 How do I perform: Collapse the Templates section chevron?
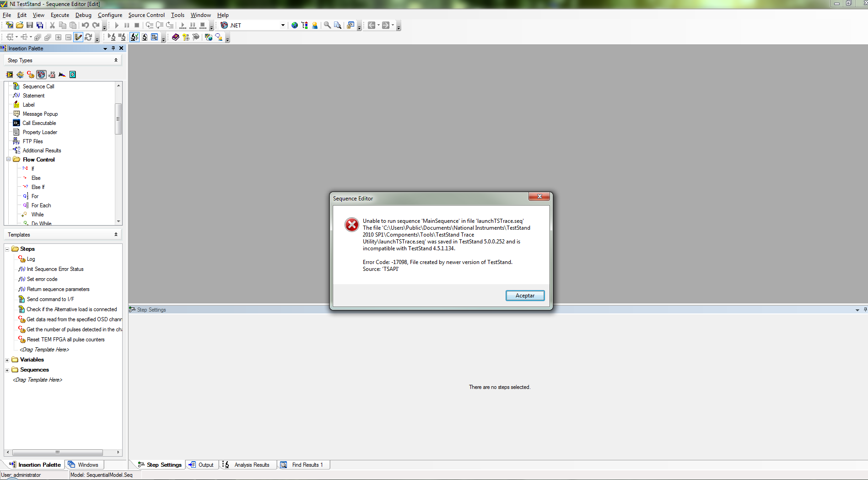click(x=116, y=234)
